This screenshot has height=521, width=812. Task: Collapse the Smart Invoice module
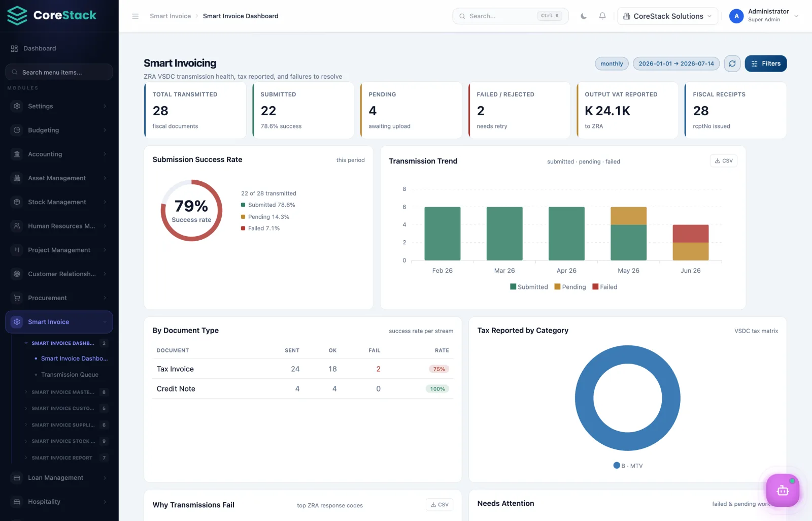(x=59, y=322)
